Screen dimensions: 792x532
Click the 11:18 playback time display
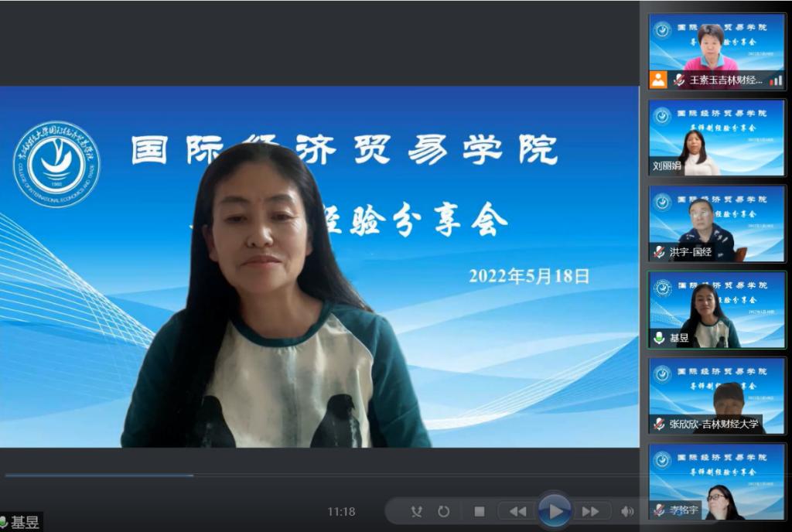point(341,511)
